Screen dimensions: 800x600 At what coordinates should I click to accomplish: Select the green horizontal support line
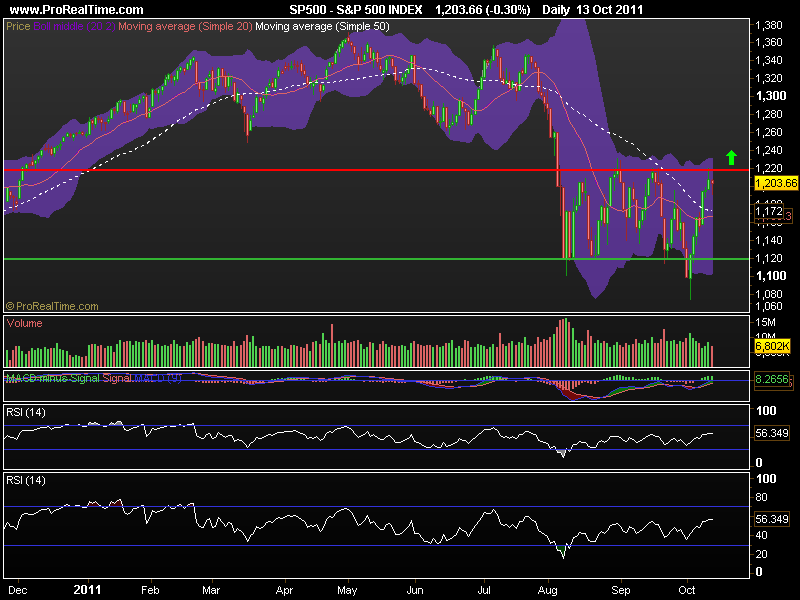coord(377,259)
